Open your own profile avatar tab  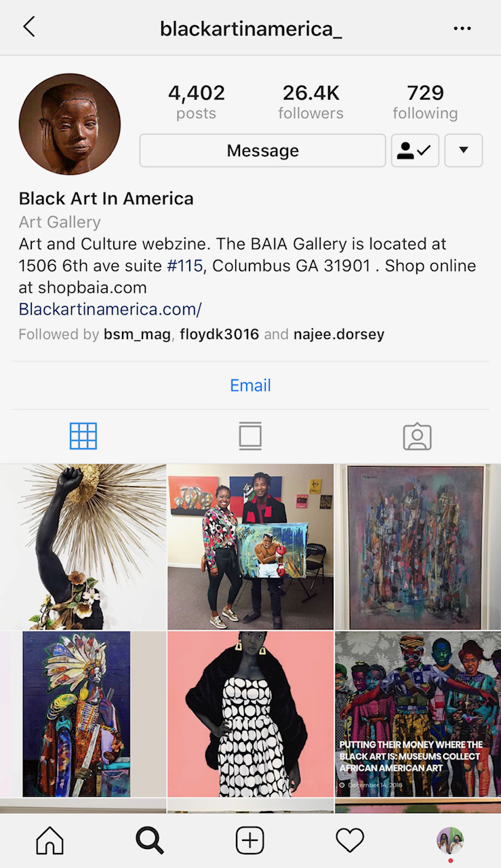click(x=450, y=841)
